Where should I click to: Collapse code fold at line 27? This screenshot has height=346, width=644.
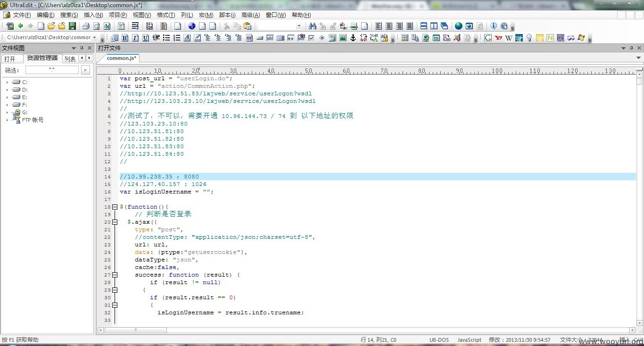pos(115,275)
